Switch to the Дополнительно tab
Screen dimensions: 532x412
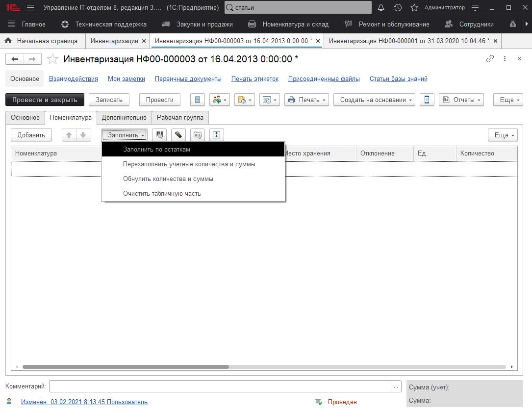124,118
